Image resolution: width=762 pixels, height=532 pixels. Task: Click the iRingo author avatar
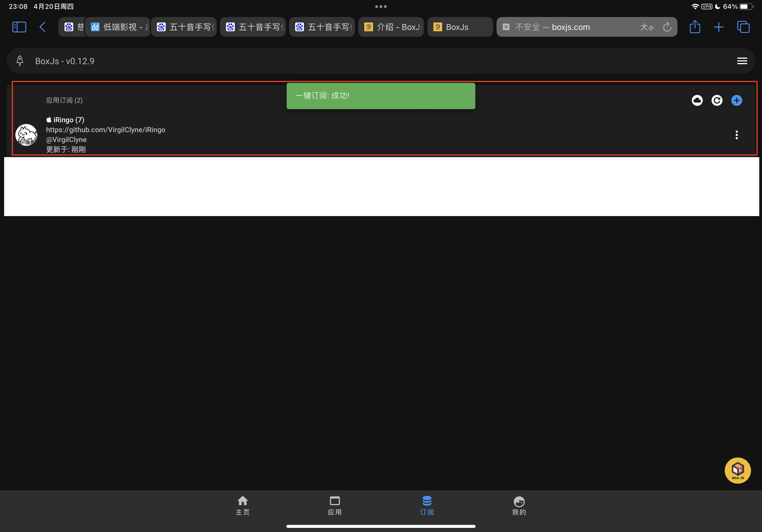pyautogui.click(x=27, y=135)
